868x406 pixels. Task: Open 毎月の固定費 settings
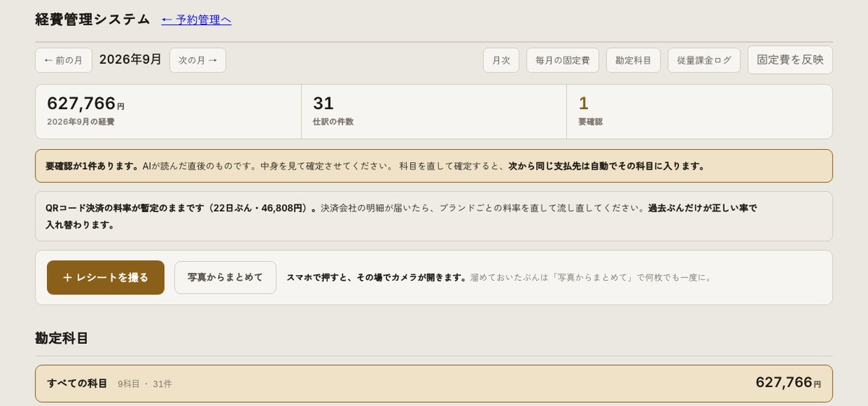563,60
